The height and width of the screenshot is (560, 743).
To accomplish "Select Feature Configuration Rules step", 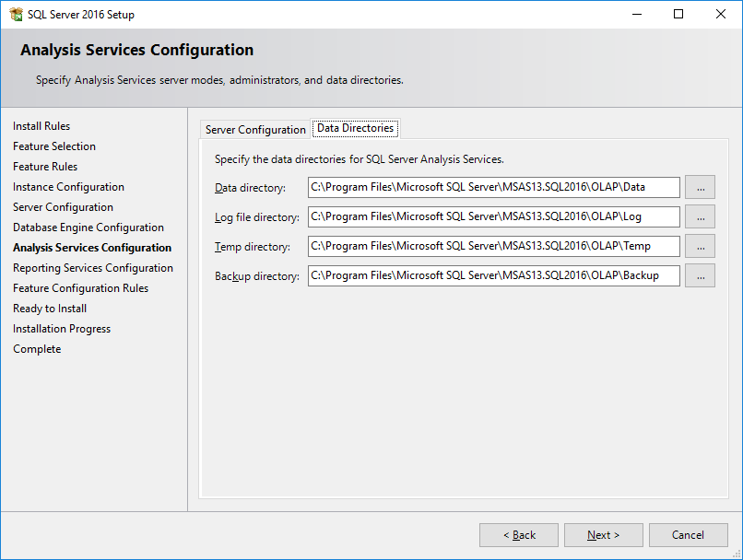I will tap(80, 288).
